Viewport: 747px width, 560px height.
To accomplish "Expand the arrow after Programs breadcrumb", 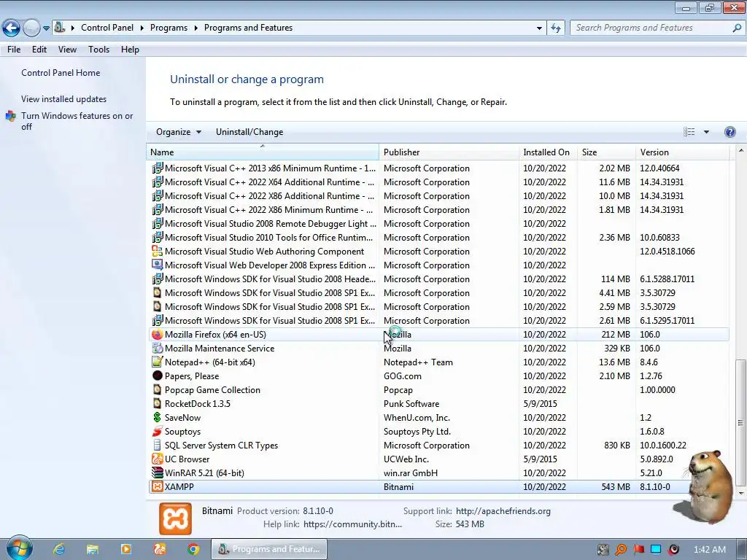I will coord(196,28).
